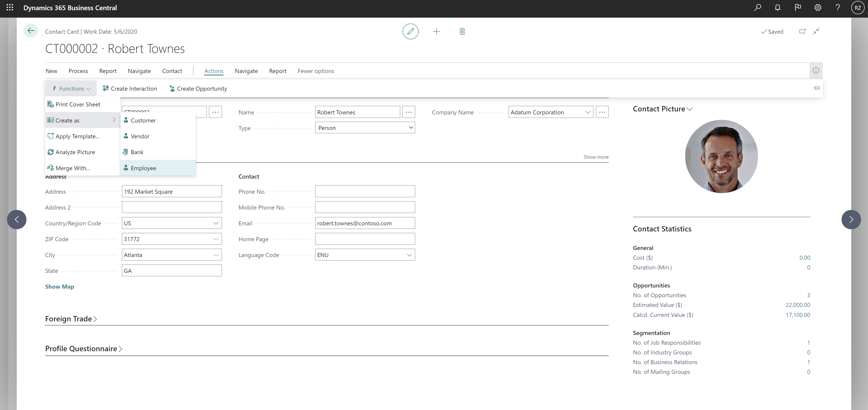
Task: Open the Language Code dropdown
Action: 409,255
